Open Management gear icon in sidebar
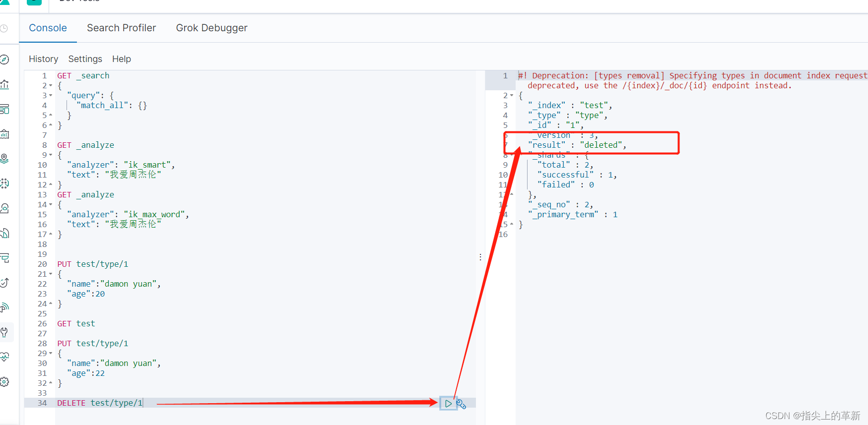This screenshot has width=868, height=425. coord(4,382)
